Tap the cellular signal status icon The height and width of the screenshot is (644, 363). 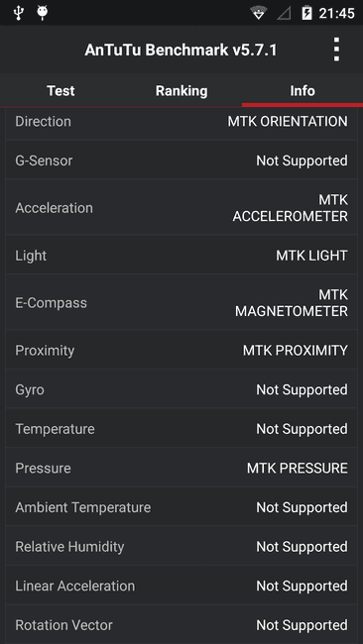pos(284,14)
